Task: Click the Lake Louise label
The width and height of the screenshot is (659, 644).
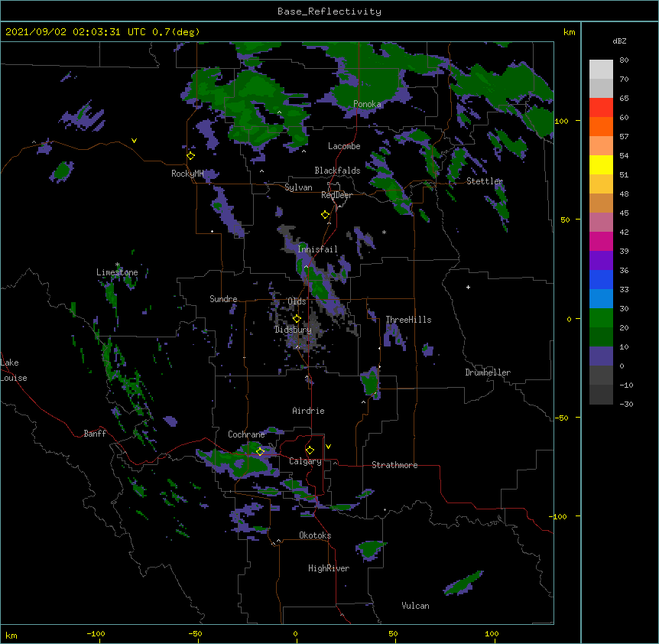Action: [x=14, y=370]
